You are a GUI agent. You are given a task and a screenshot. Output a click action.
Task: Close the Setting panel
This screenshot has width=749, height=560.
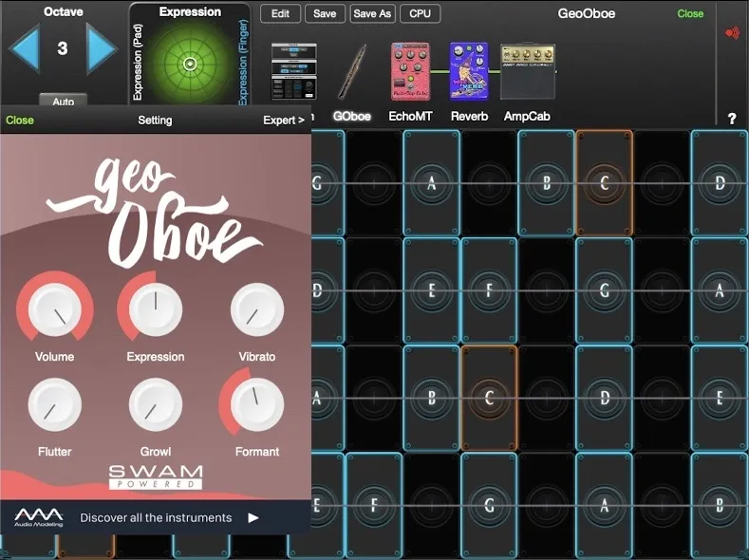tap(20, 121)
